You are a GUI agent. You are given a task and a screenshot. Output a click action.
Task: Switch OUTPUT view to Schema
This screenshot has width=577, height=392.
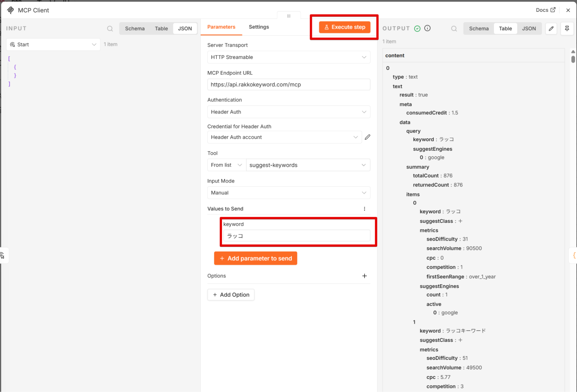pyautogui.click(x=479, y=29)
